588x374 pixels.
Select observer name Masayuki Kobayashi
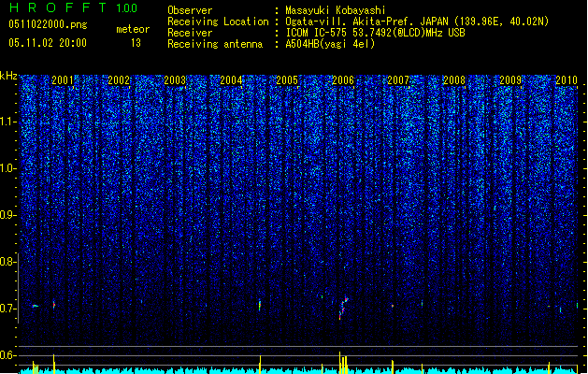(x=336, y=10)
